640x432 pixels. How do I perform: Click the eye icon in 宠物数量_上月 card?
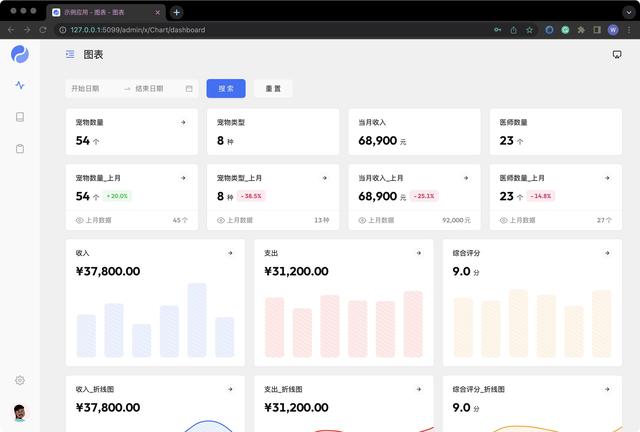79,220
